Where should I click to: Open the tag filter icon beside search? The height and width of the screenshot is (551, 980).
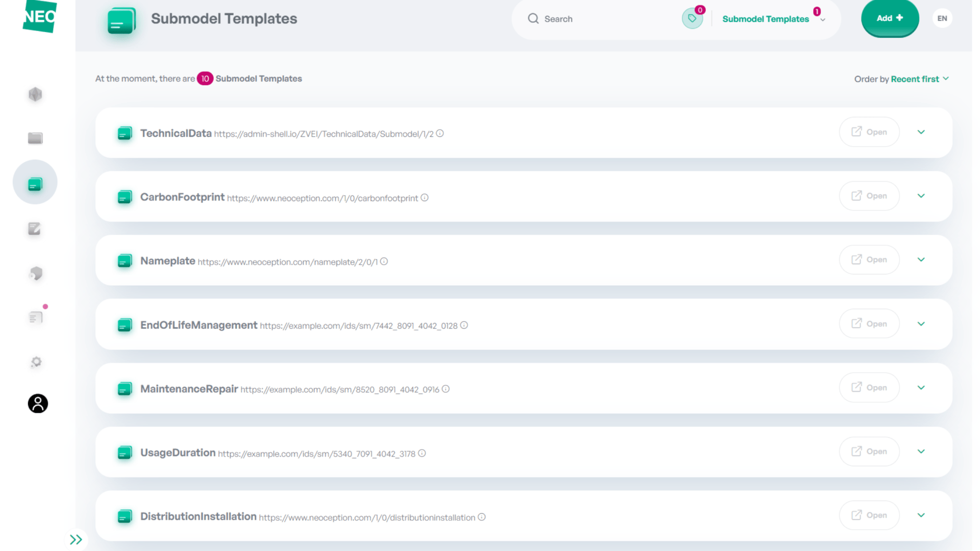point(692,18)
